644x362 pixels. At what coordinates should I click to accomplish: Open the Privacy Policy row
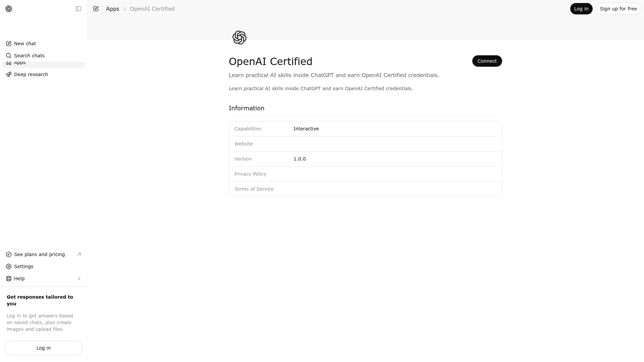365,174
